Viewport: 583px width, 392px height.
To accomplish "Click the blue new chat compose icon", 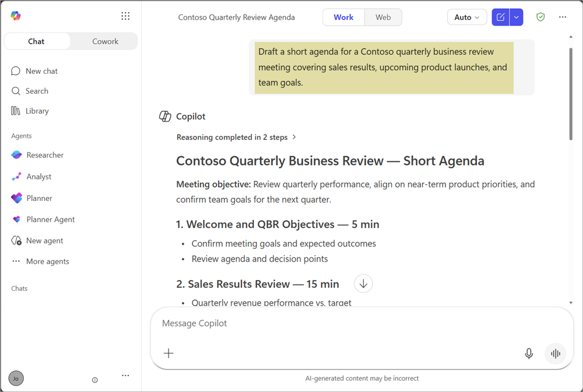I will (500, 17).
